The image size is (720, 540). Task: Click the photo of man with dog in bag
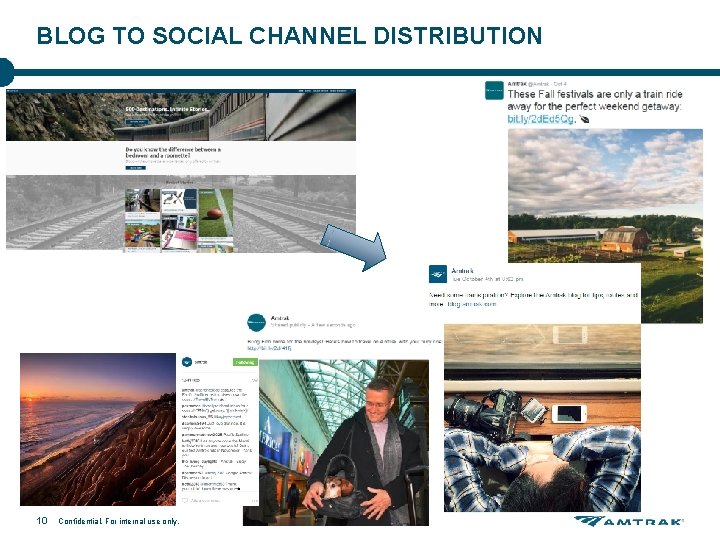click(336, 443)
